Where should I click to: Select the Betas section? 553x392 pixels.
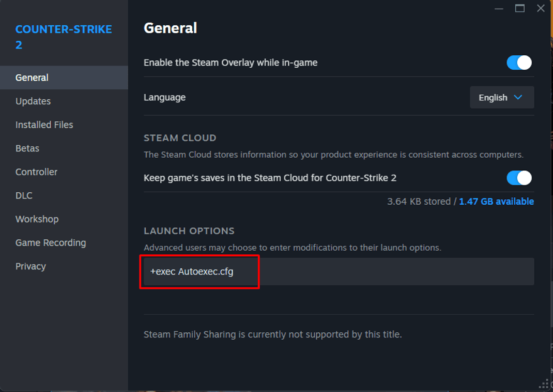[x=27, y=148]
